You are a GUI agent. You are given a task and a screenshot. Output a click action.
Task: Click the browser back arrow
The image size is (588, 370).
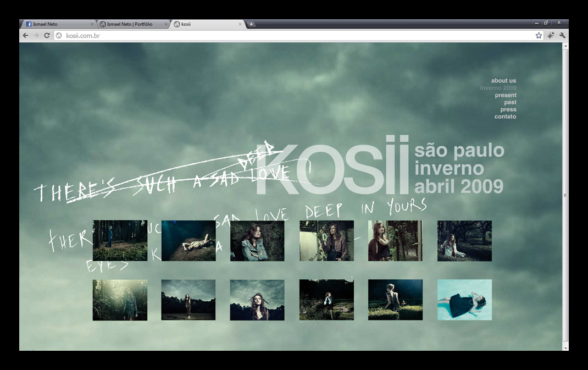(x=25, y=36)
